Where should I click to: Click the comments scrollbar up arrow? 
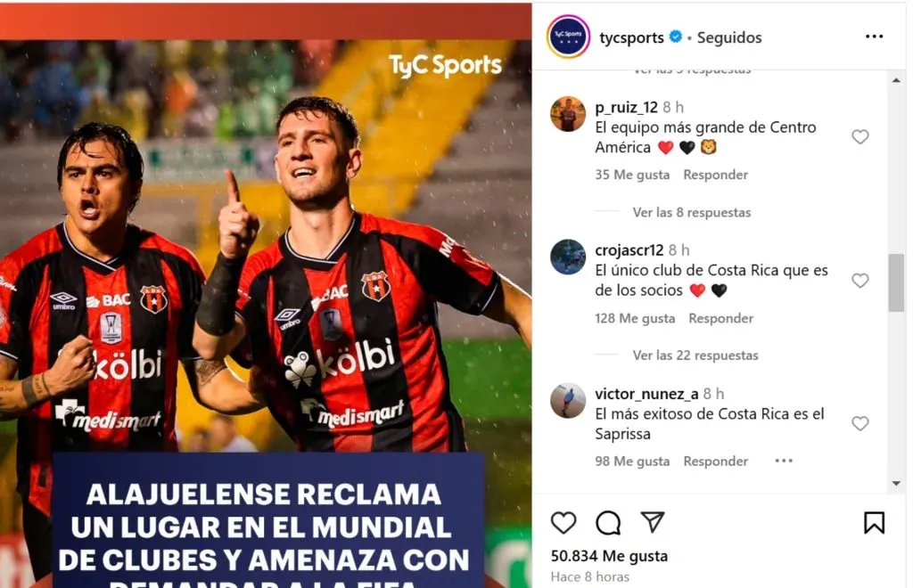896,80
